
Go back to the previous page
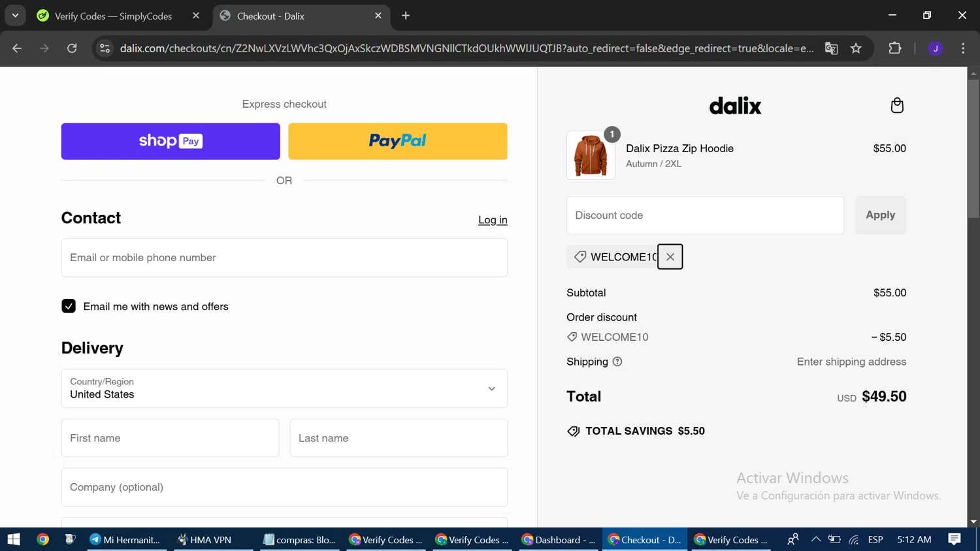(17, 48)
